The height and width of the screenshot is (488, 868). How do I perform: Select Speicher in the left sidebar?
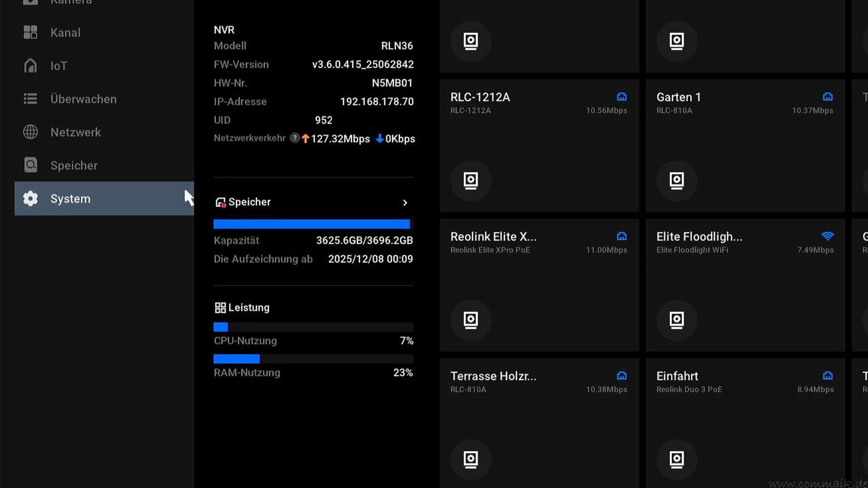[74, 165]
